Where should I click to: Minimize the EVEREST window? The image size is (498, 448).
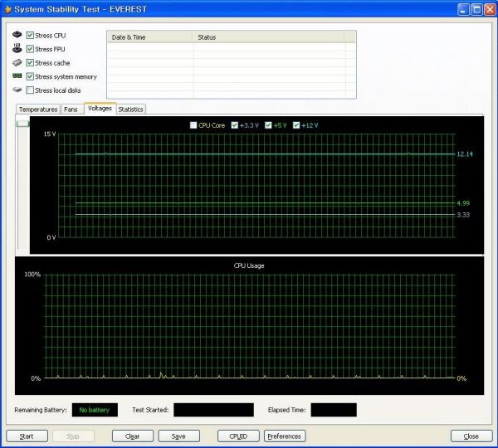463,9
